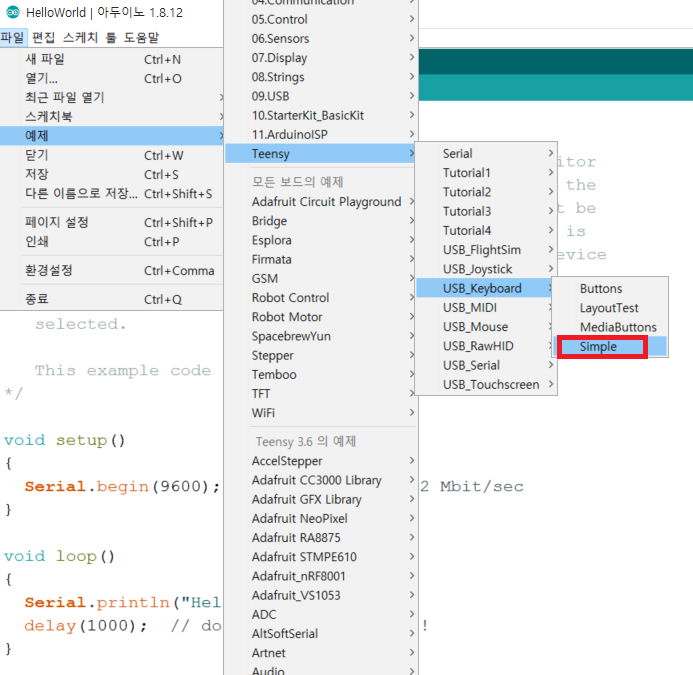This screenshot has height=675, width=693.
Task: Expand Stepper examples submenu
Action: [x=321, y=355]
